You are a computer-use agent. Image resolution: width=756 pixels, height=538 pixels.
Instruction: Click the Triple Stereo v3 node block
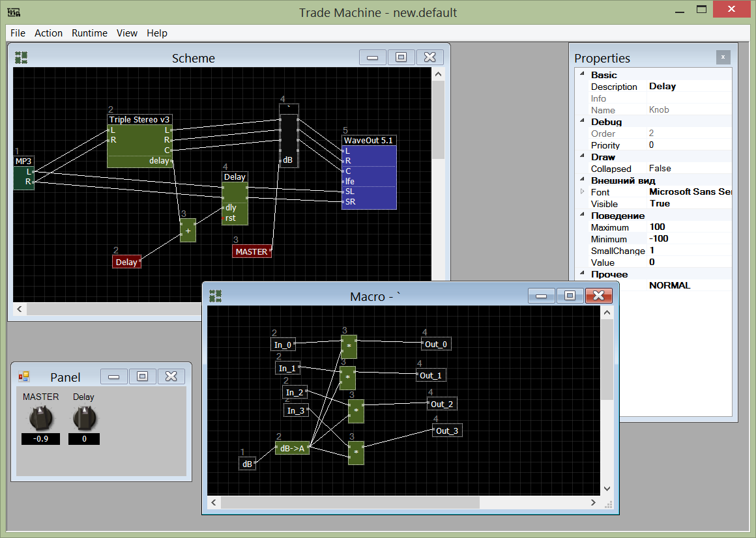(139, 145)
